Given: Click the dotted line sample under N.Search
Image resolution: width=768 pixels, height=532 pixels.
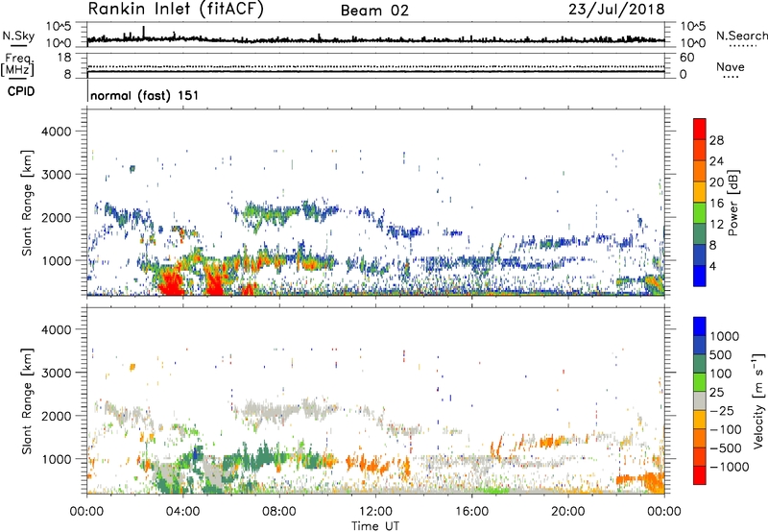Looking at the screenshot, I should (743, 46).
